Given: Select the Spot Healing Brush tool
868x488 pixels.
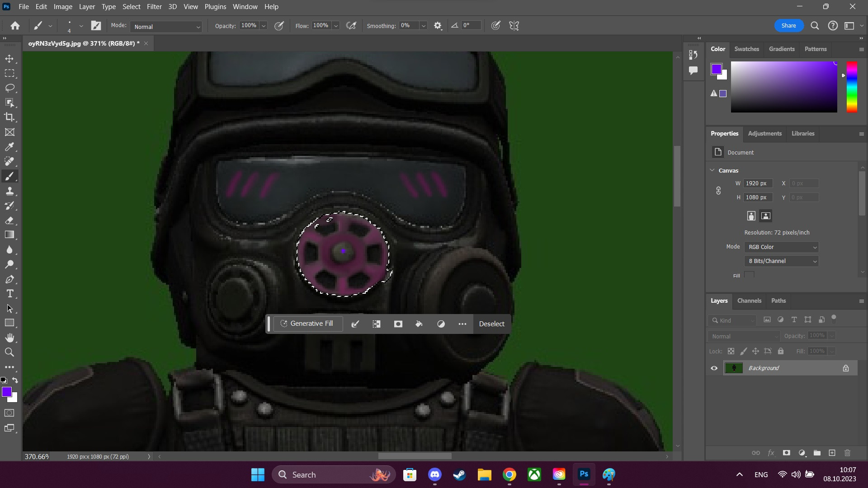Looking at the screenshot, I should point(9,161).
